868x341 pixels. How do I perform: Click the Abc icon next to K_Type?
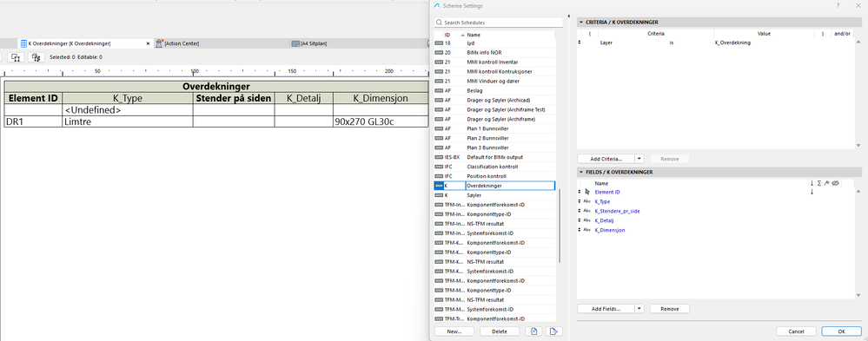(x=587, y=201)
